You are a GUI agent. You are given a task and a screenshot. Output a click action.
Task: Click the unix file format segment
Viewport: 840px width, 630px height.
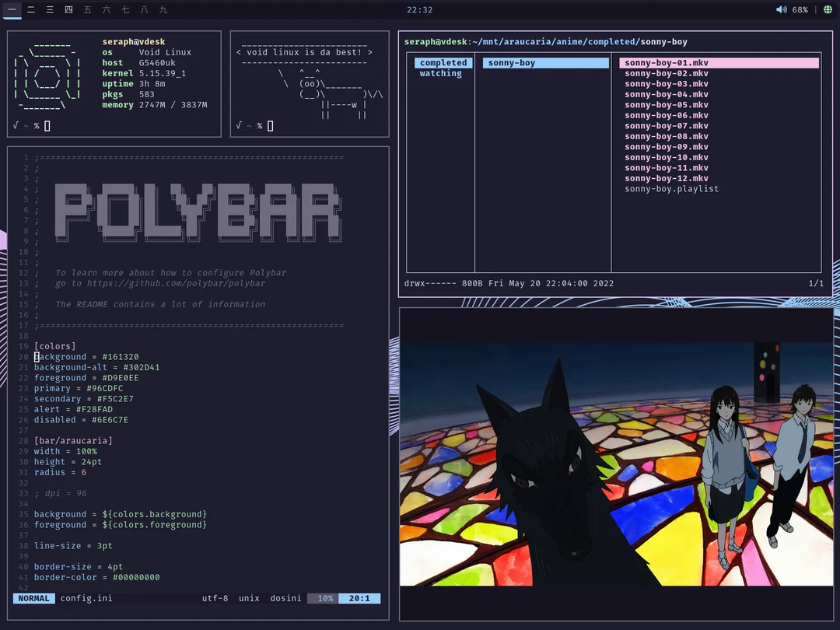(x=248, y=598)
